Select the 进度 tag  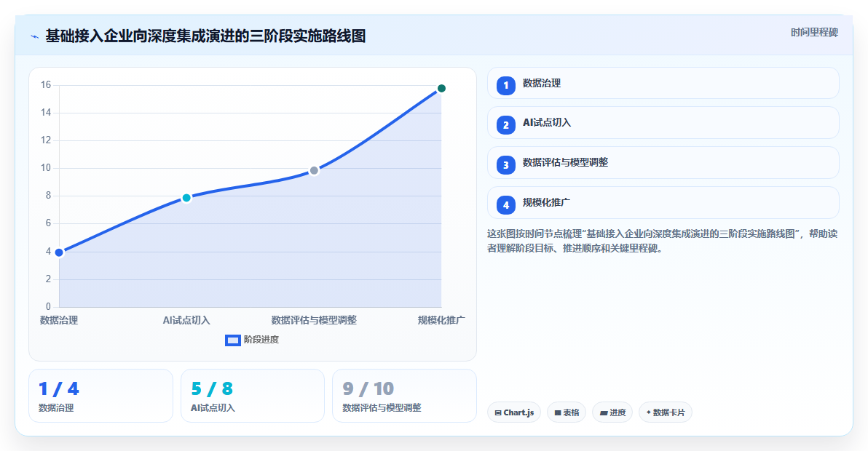pos(612,412)
